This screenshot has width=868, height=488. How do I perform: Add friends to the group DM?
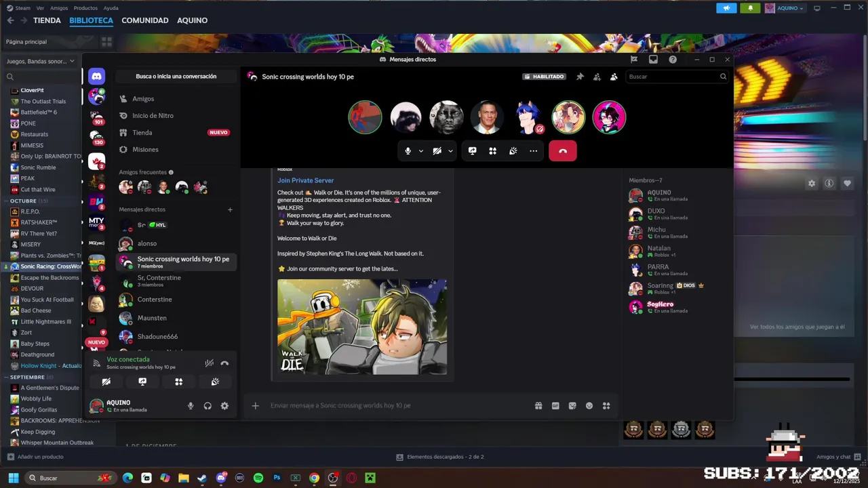(x=597, y=77)
